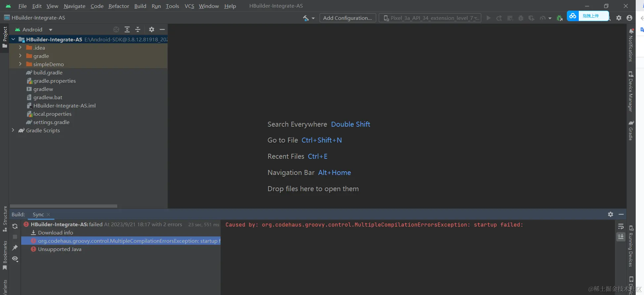
Task: Click Collapse All in Project panel
Action: point(138,30)
